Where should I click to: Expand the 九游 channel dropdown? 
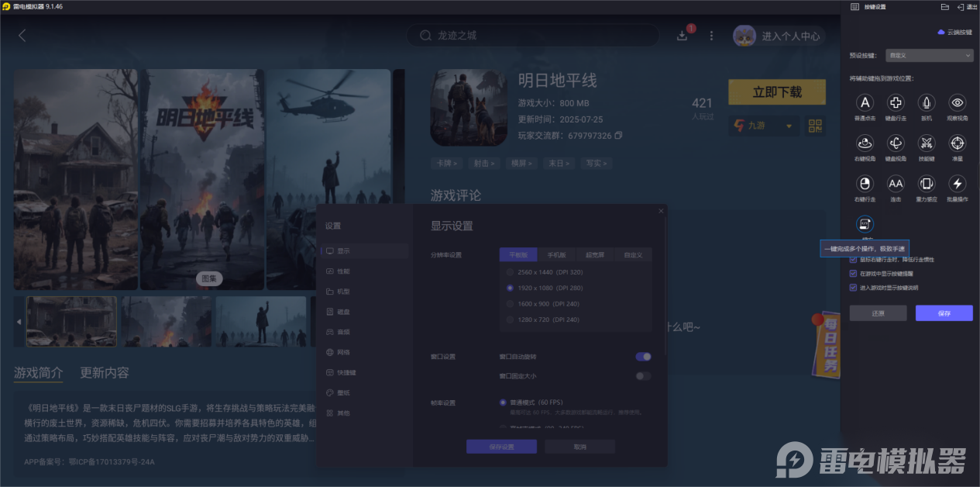(x=789, y=126)
